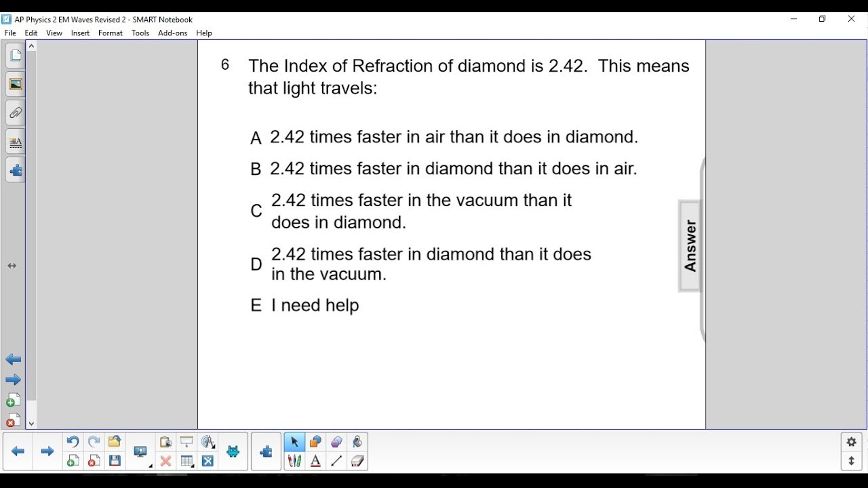Image resolution: width=868 pixels, height=488 pixels.
Task: Open the View Screens monitor dropdown
Action: click(x=142, y=452)
